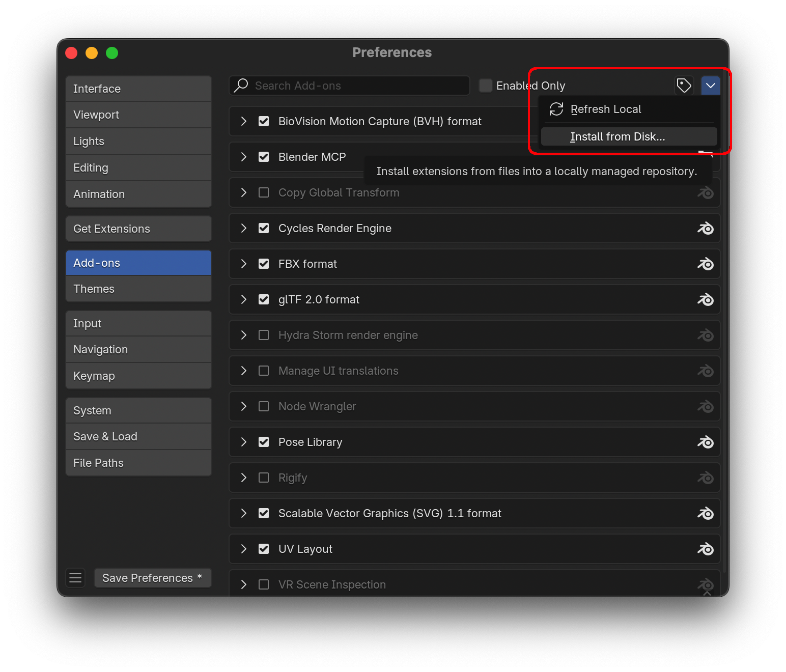786x672 pixels.
Task: Click the Blender logo on Copy Global Transform row
Action: pyautogui.click(x=706, y=192)
